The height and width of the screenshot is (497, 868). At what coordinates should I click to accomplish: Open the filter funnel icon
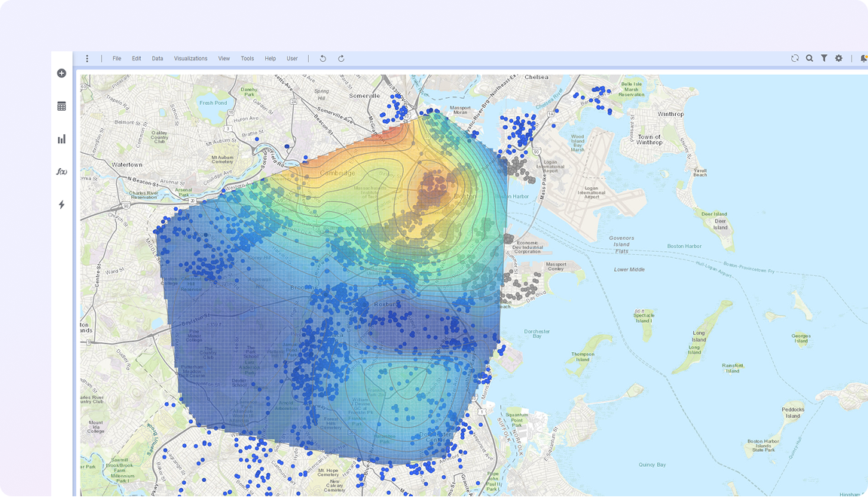coord(824,58)
